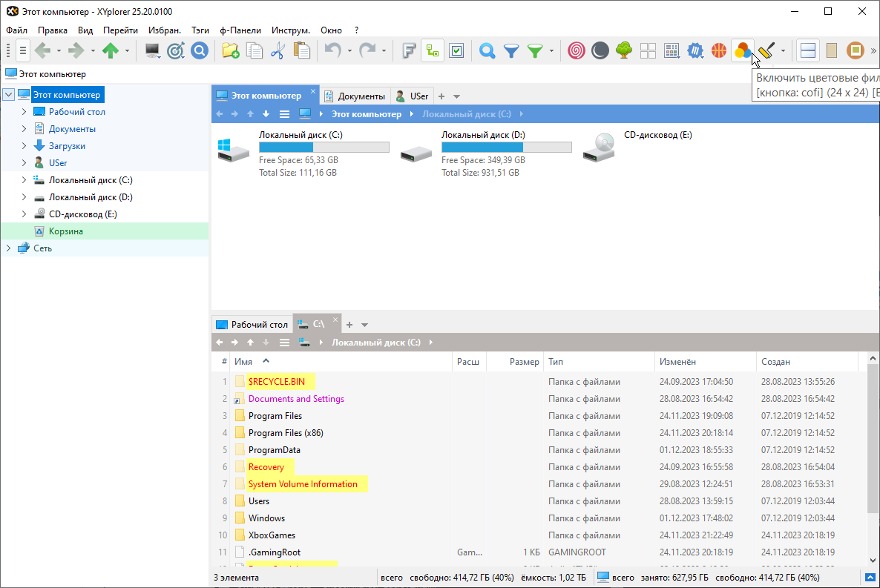Click the green tree toolbar icon
The image size is (880, 588).
point(624,50)
